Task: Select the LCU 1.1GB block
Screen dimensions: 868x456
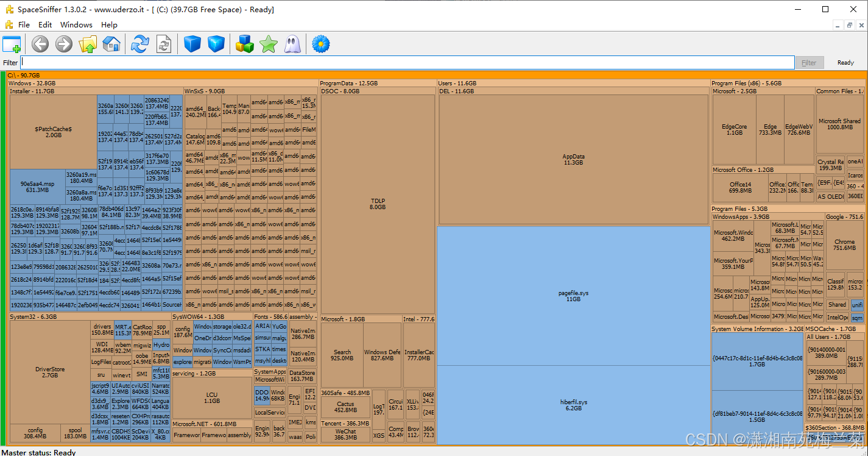Action: 211,398
